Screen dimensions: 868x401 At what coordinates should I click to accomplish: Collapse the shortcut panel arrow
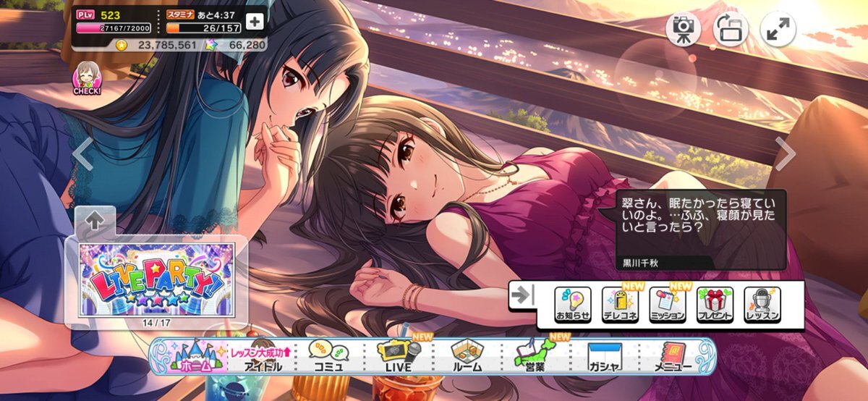[x=522, y=295]
